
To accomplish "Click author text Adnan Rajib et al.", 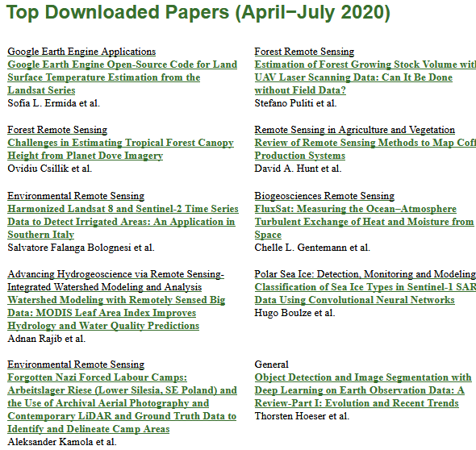I will point(47,339).
